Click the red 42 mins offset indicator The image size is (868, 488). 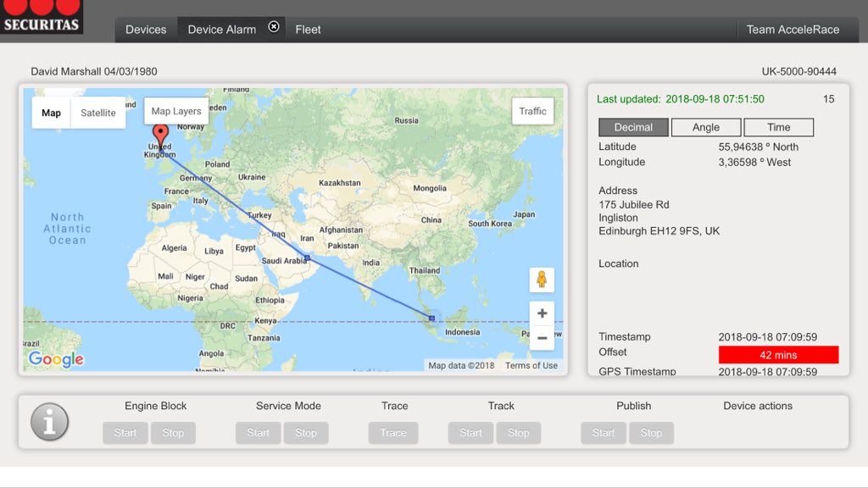[778, 355]
